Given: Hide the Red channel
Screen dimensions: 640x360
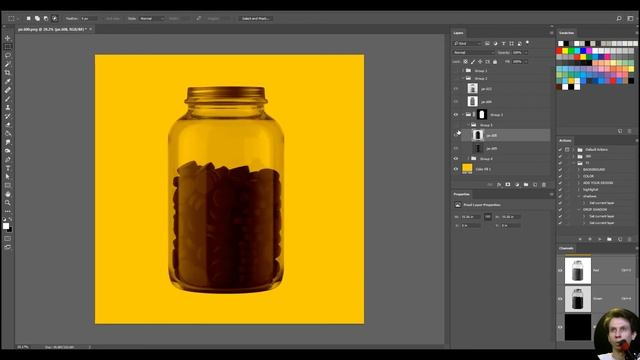Looking at the screenshot, I should click(x=560, y=270).
